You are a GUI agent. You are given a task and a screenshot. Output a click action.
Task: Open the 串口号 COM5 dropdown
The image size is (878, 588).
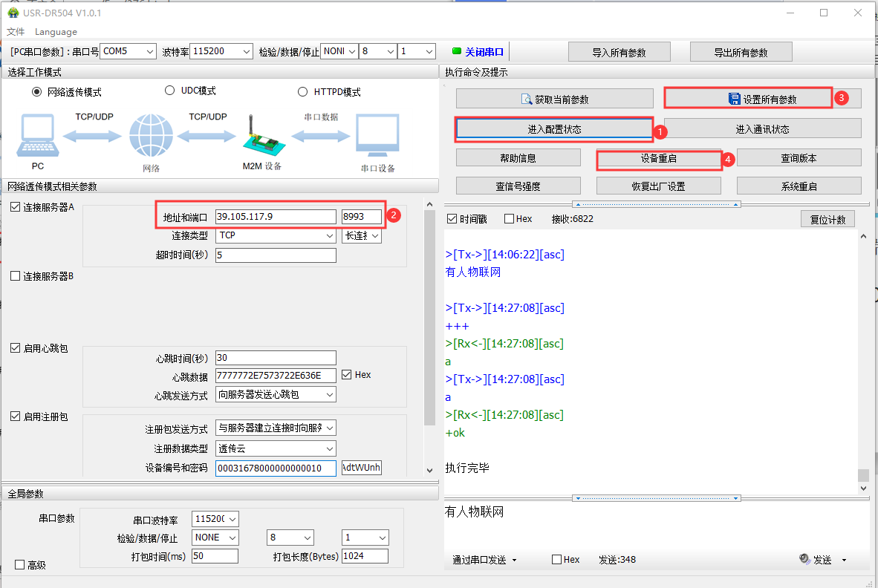point(128,51)
